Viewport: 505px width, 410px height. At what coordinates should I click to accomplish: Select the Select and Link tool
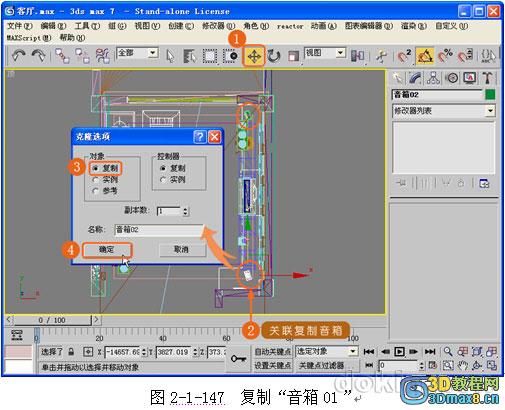[x=62, y=55]
